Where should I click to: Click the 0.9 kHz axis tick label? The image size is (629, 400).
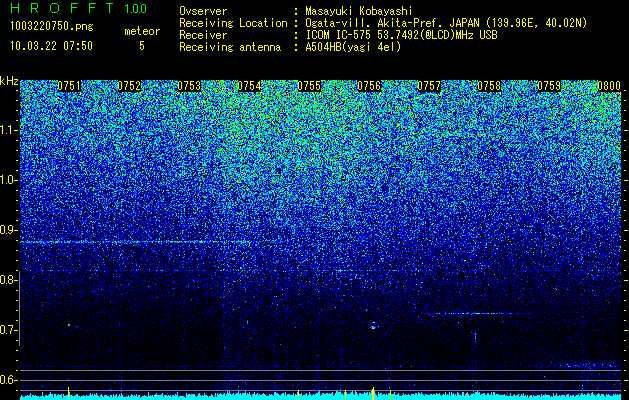pyautogui.click(x=8, y=230)
